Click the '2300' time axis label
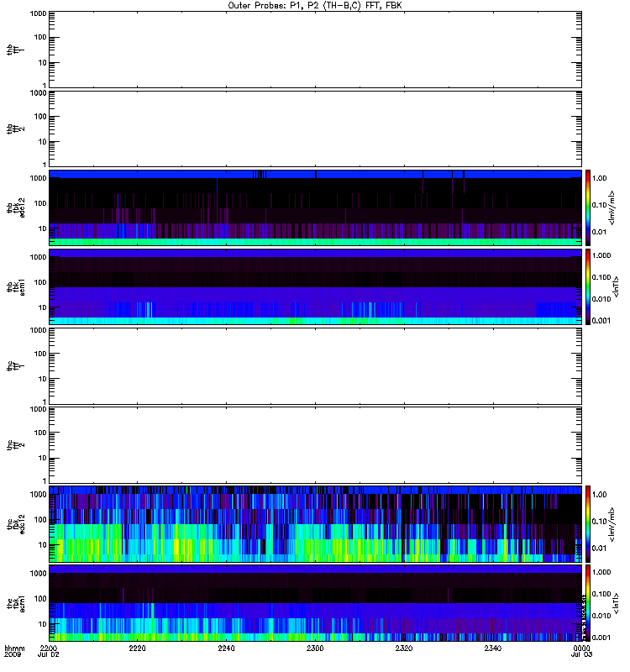Image resolution: width=630 pixels, height=672 pixels. (315, 648)
